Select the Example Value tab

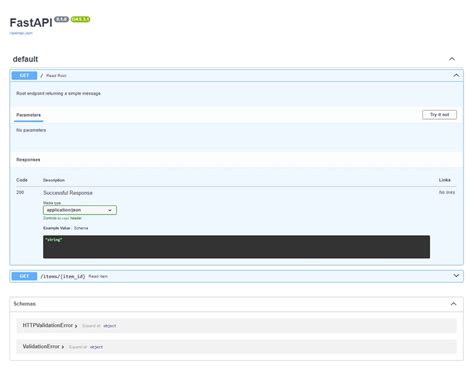tap(56, 228)
